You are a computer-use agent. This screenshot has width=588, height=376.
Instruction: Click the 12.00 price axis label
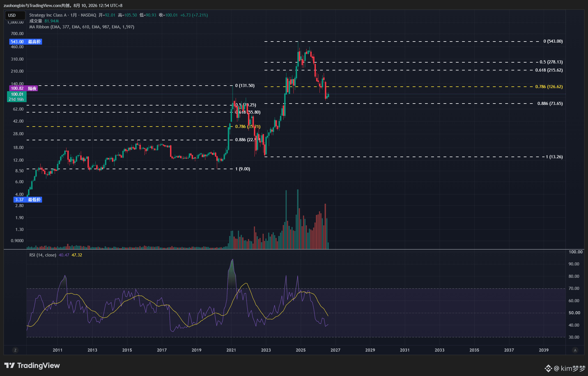tap(18, 160)
